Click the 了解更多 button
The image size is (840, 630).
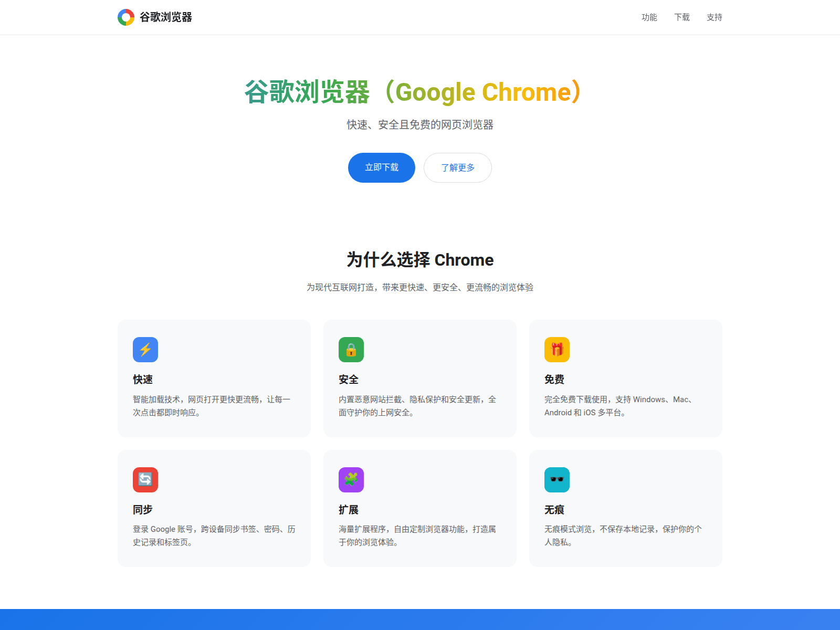458,167
